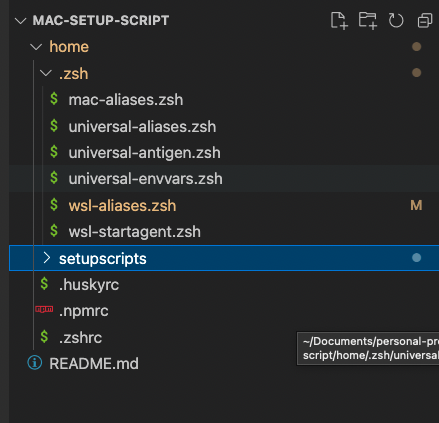The width and height of the screenshot is (439, 423).
Task: Refresh the Explorer tree
Action: [x=396, y=21]
